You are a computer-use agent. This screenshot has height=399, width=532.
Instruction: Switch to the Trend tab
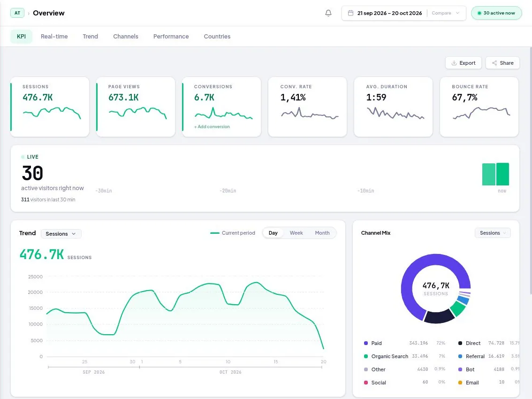tap(90, 36)
